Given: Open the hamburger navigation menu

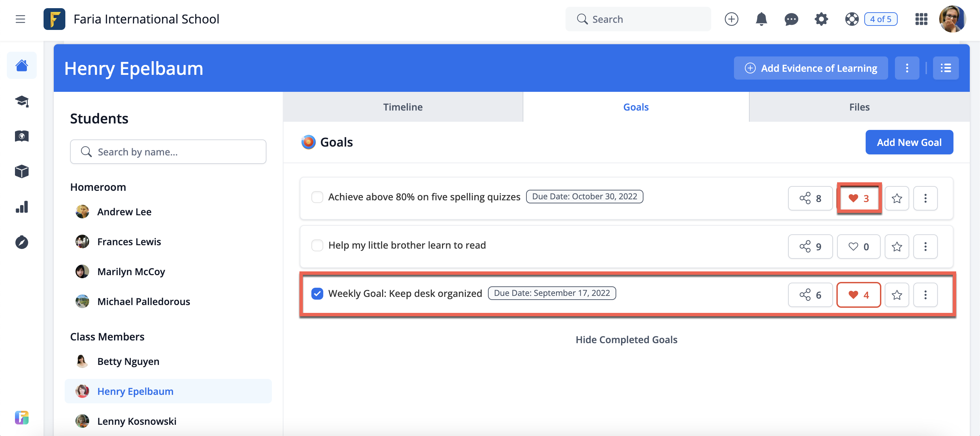Looking at the screenshot, I should [x=20, y=19].
